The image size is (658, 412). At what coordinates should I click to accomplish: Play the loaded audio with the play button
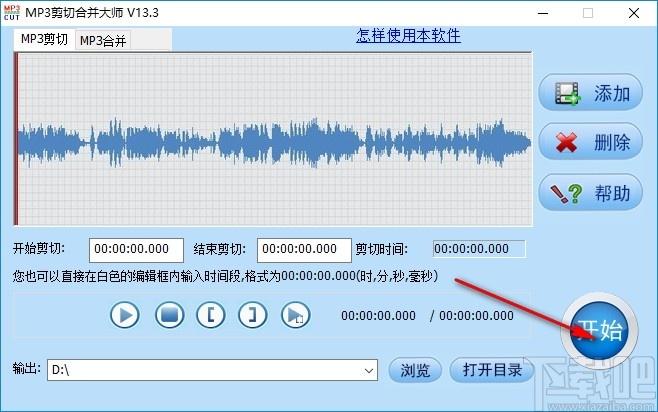(x=125, y=315)
